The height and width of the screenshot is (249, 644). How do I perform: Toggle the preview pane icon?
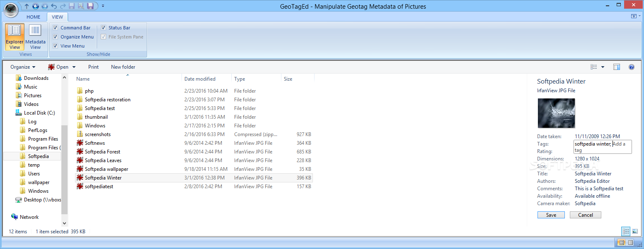[617, 67]
